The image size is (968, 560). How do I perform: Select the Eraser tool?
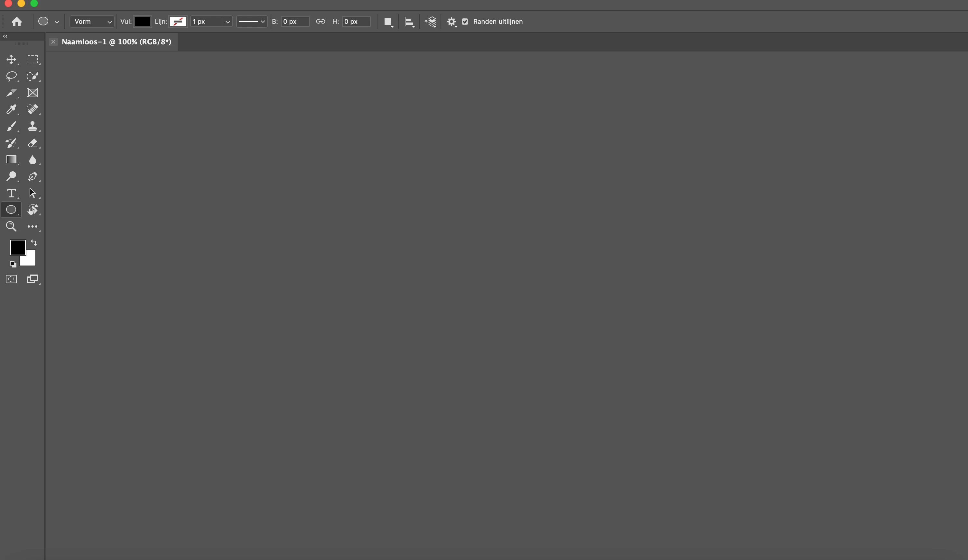[x=33, y=143]
